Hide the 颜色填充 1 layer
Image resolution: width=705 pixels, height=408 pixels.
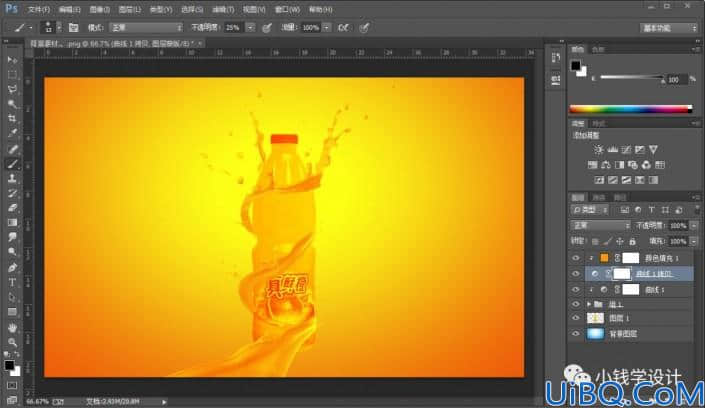pyautogui.click(x=576, y=258)
